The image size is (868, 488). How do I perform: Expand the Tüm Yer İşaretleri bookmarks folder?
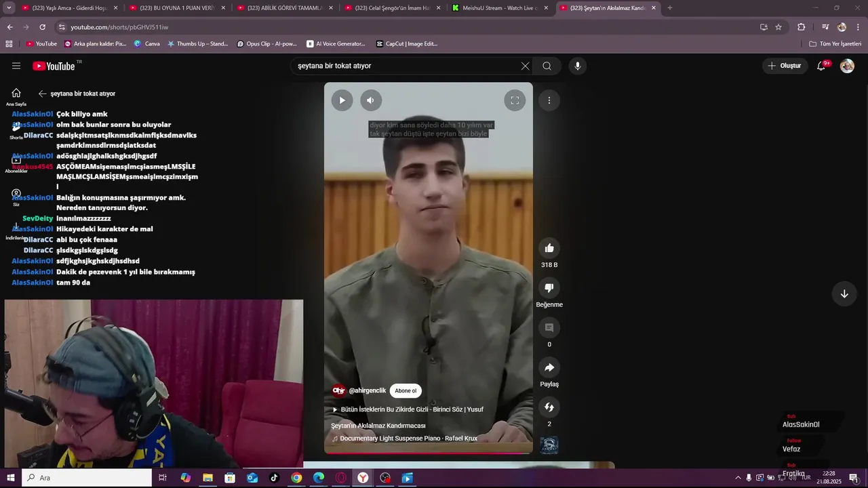coord(835,44)
